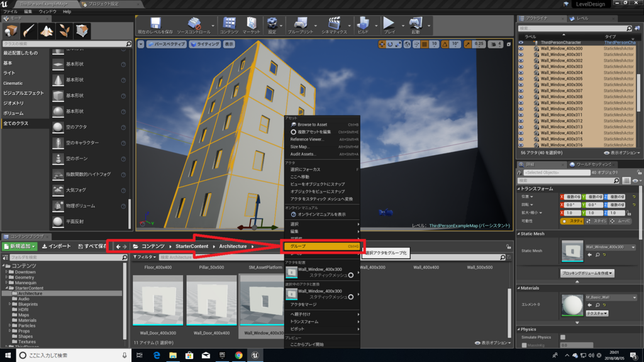
Task: Select the Wall_Door_400x300 thumbnail
Action: [x=158, y=301]
